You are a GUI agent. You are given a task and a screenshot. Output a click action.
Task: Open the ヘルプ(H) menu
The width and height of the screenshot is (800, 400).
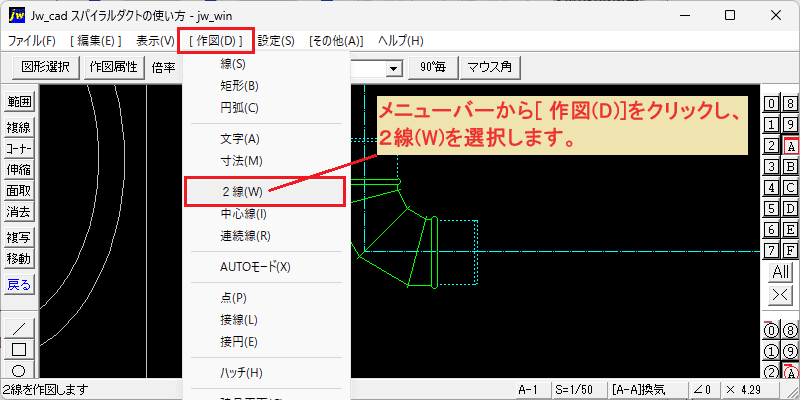401,41
